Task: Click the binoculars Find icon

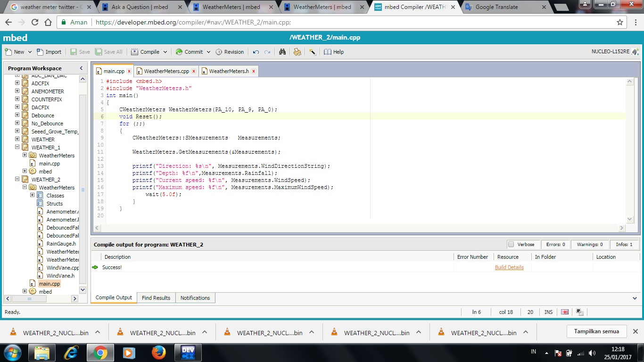Action: (x=282, y=52)
